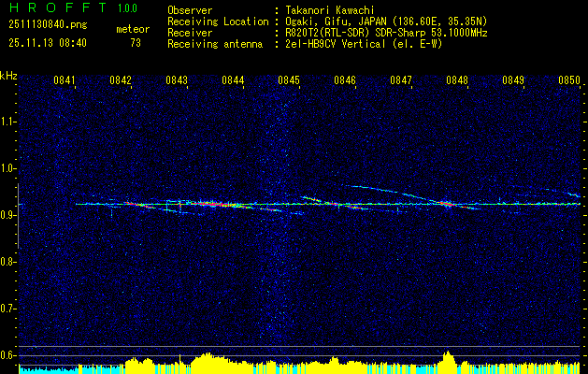Click the kHz axis unit label

[8, 76]
